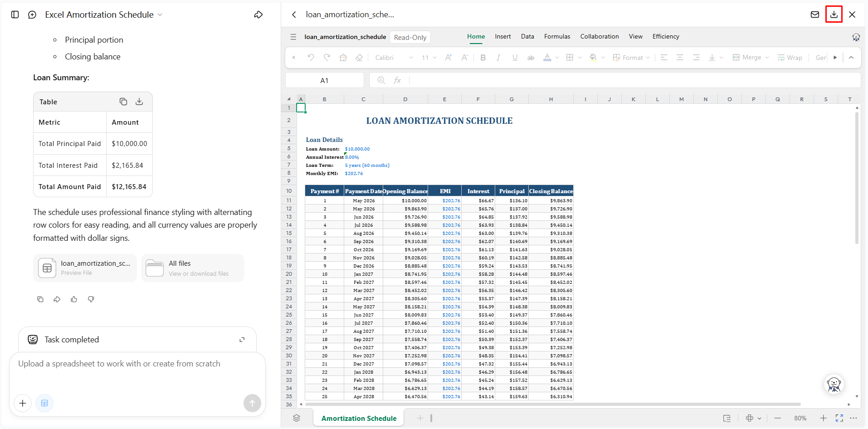Toggle Underline formatting

pyautogui.click(x=515, y=57)
